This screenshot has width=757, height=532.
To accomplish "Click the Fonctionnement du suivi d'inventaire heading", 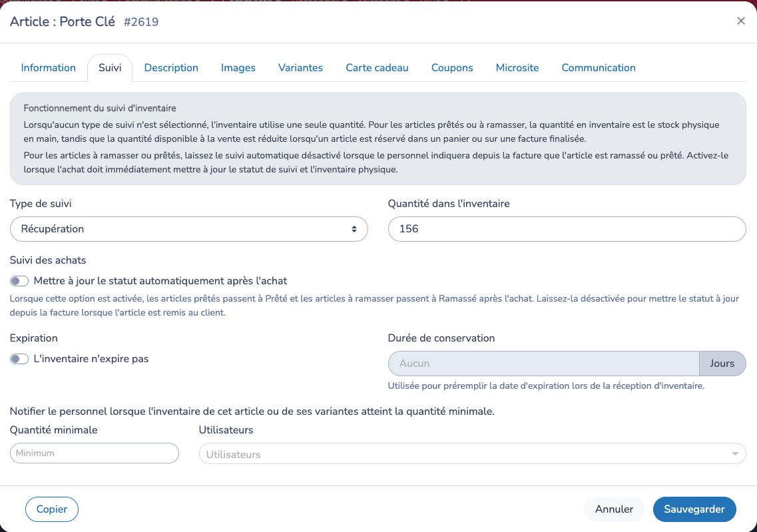I will 100,108.
